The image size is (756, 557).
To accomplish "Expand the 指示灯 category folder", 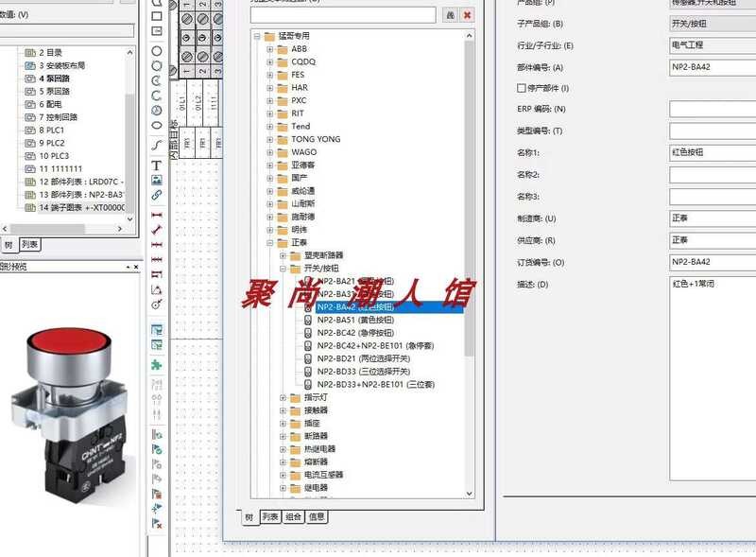I will pyautogui.click(x=283, y=398).
